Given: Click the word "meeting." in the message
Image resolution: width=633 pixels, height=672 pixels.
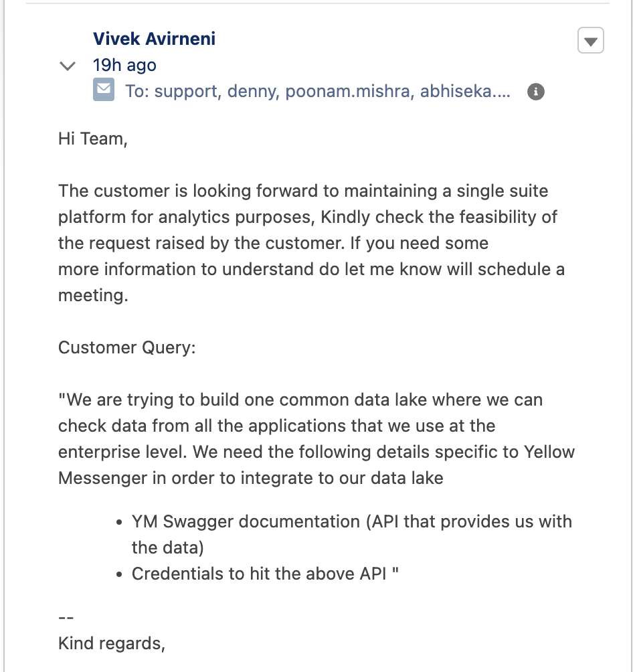Looking at the screenshot, I should pos(92,295).
